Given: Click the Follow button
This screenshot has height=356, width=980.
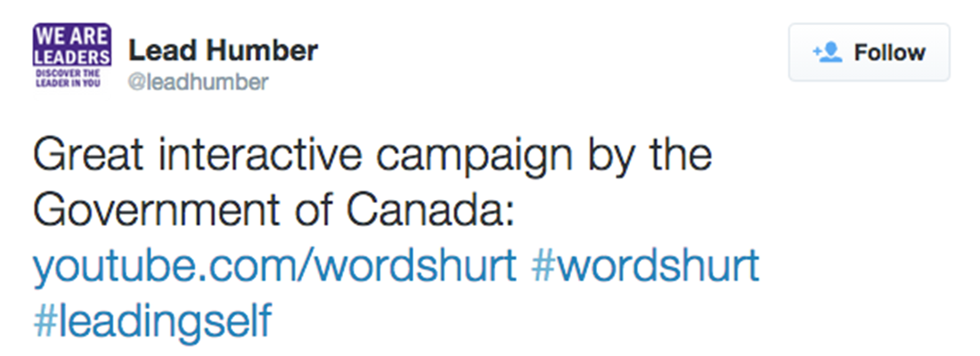Looking at the screenshot, I should (869, 53).
